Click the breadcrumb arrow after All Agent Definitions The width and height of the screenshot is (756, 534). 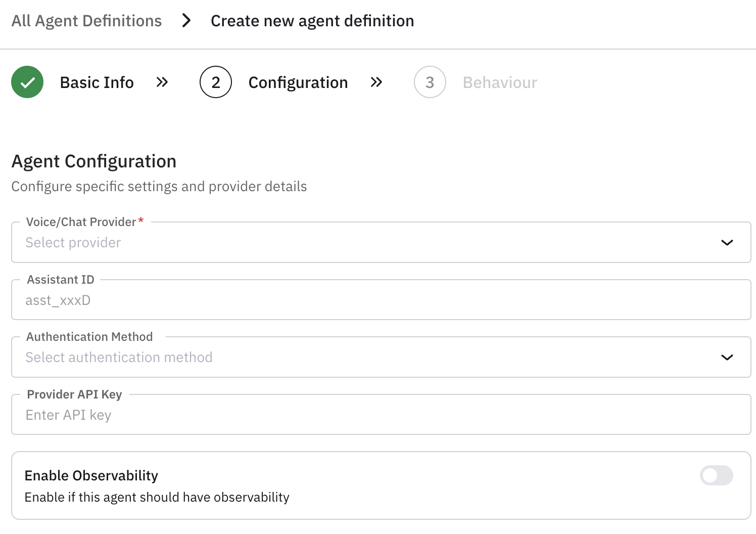tap(186, 20)
